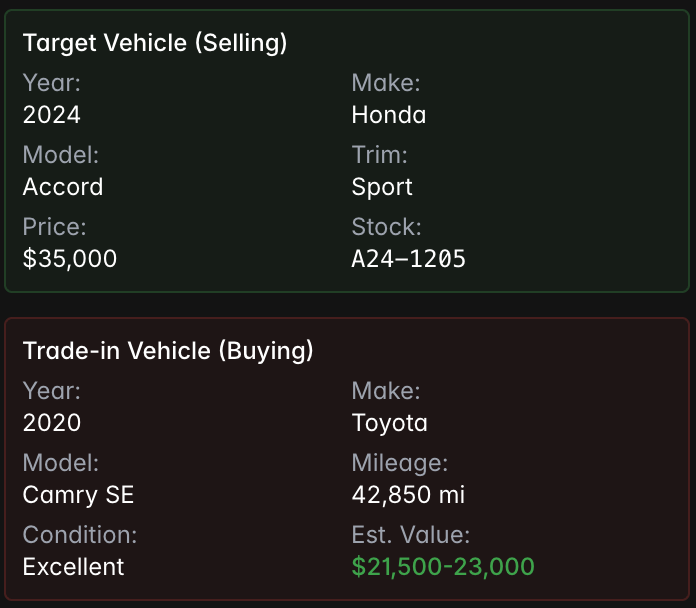The height and width of the screenshot is (608, 696).
Task: Click the Trade-in Vehicle (Buying) heading
Action: pyautogui.click(x=168, y=351)
